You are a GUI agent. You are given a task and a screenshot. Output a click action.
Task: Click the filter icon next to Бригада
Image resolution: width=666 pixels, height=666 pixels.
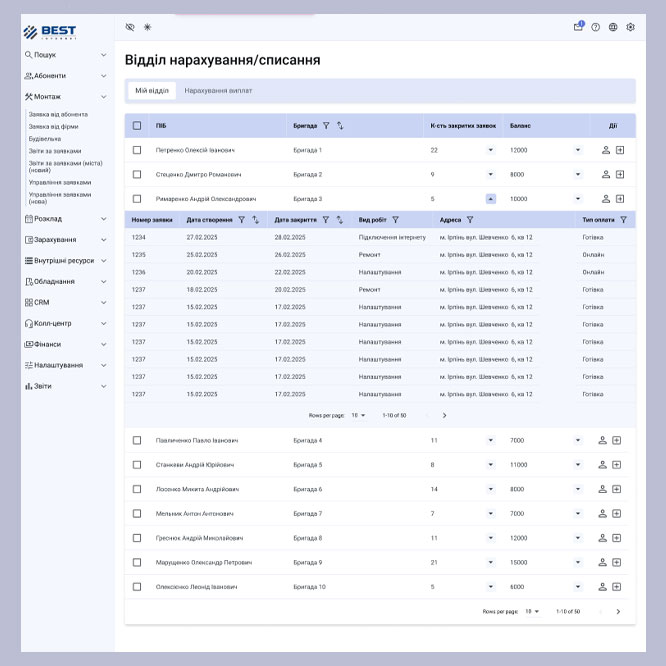click(326, 126)
